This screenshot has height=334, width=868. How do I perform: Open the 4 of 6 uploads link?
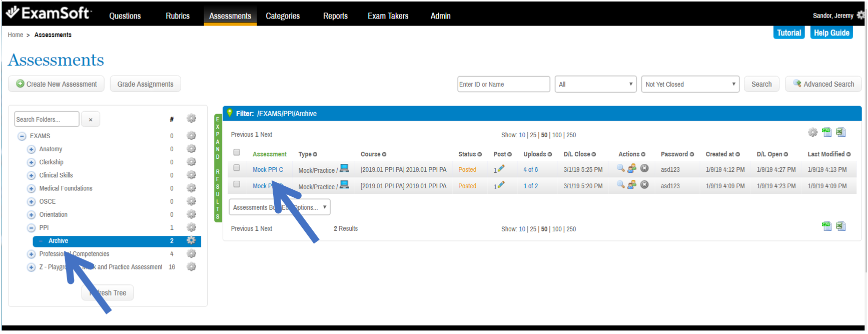coord(530,170)
